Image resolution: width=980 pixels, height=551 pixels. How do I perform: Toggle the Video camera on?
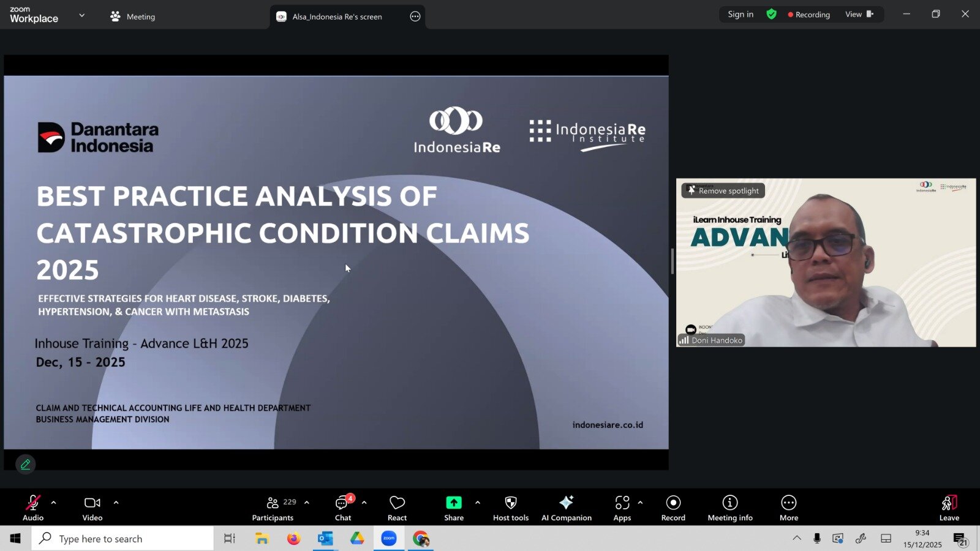pos(92,508)
